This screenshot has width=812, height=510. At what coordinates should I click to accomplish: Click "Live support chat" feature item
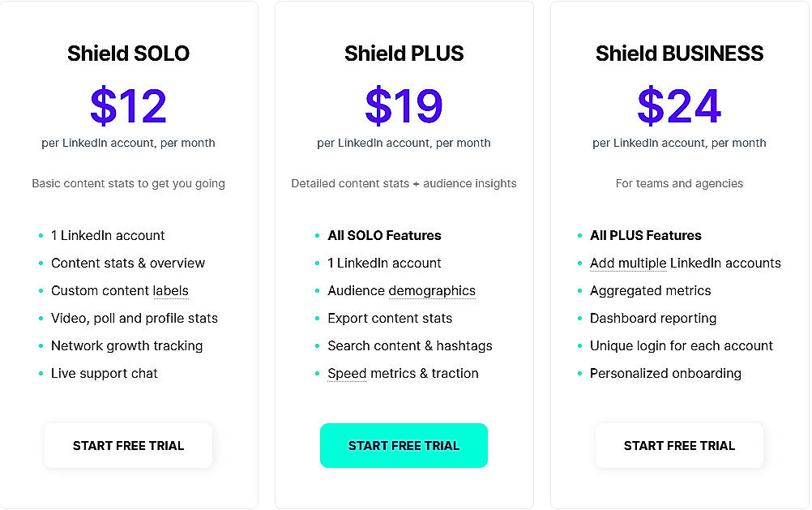click(x=105, y=373)
